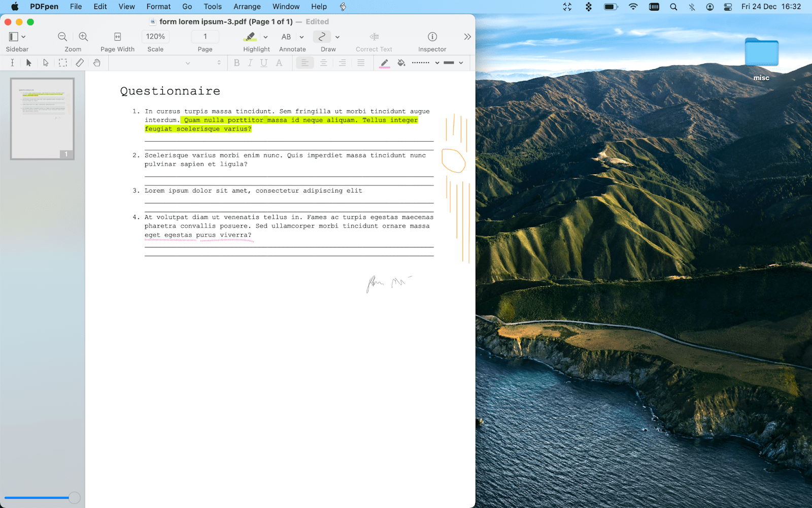
Task: Zoom in on the document
Action: [83, 36]
